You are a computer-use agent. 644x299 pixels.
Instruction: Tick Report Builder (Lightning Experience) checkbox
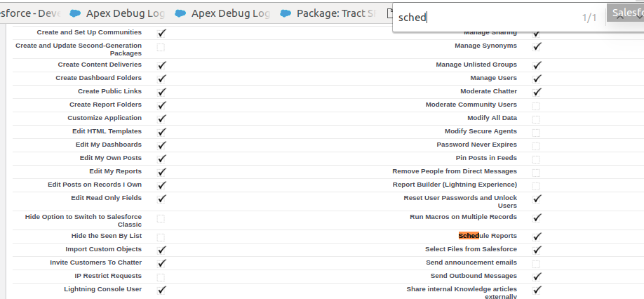pos(536,186)
